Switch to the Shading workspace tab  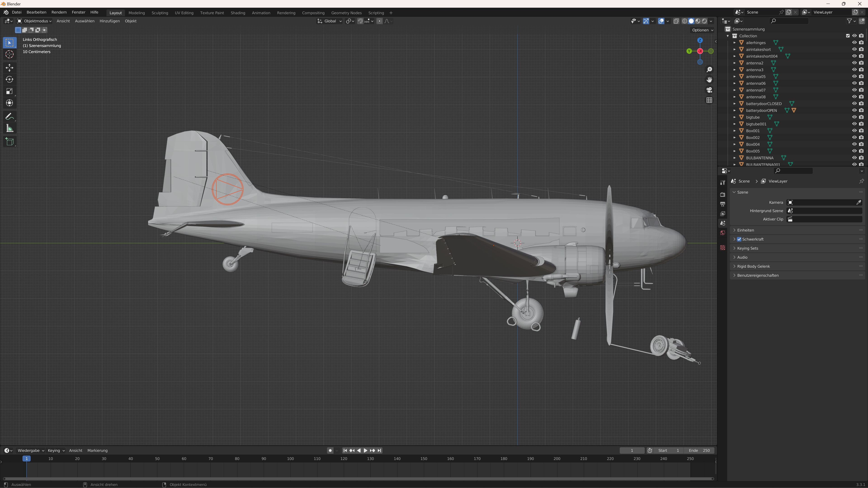(x=238, y=13)
